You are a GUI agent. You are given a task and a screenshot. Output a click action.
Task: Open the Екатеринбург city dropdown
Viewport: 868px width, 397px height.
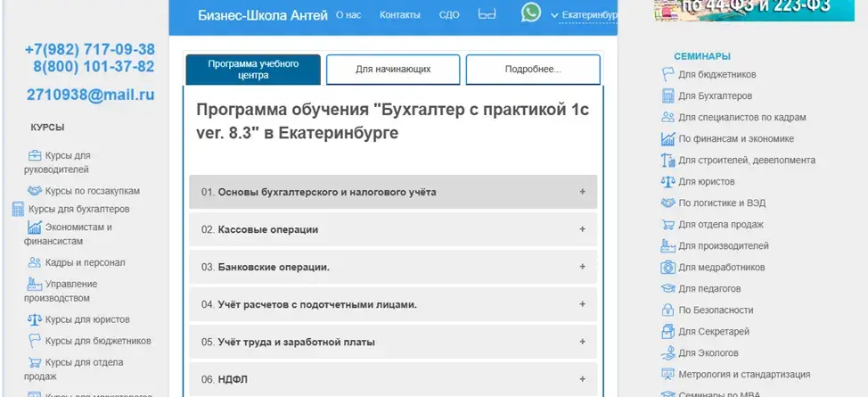pos(584,15)
